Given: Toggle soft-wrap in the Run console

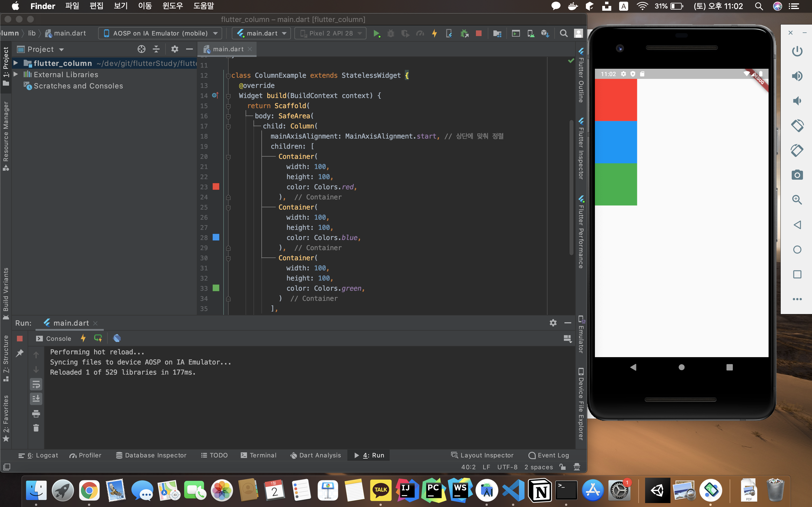Looking at the screenshot, I should coord(36,384).
